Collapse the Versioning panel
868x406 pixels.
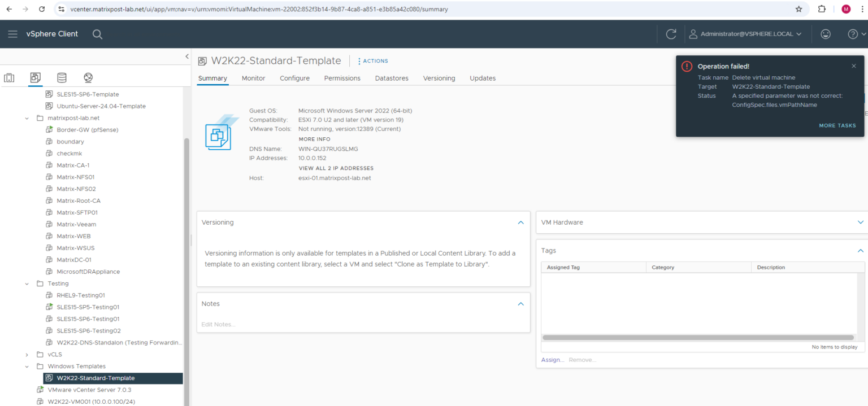click(x=520, y=222)
